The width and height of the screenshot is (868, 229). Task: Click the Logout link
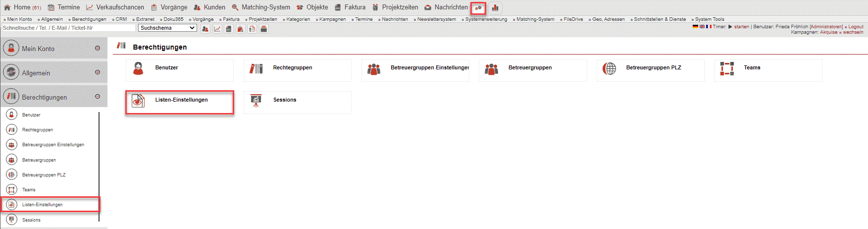point(856,27)
